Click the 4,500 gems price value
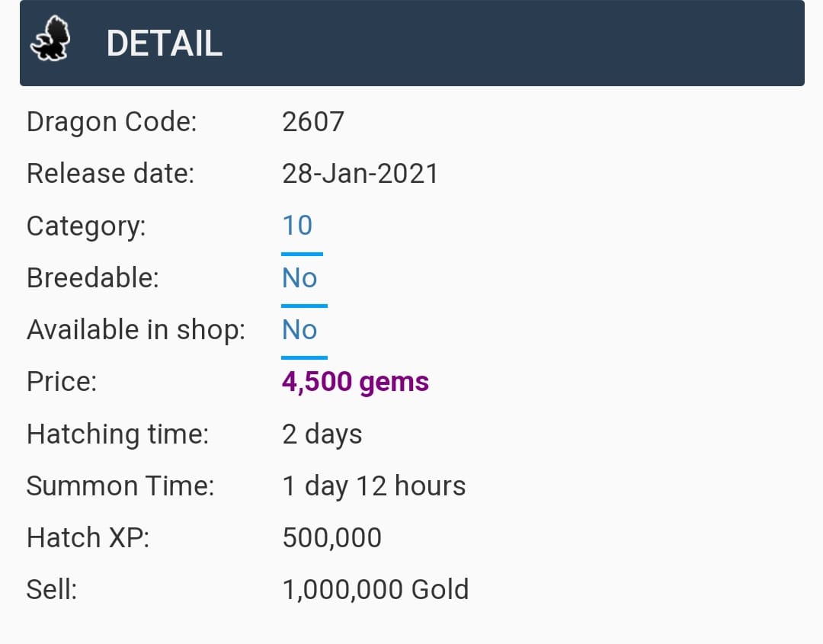823x644 pixels. 355,382
